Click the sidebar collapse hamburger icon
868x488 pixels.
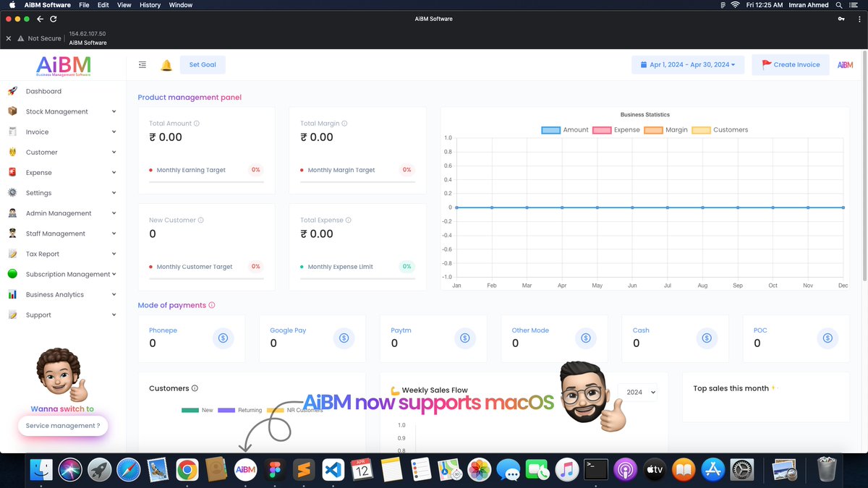click(x=142, y=64)
